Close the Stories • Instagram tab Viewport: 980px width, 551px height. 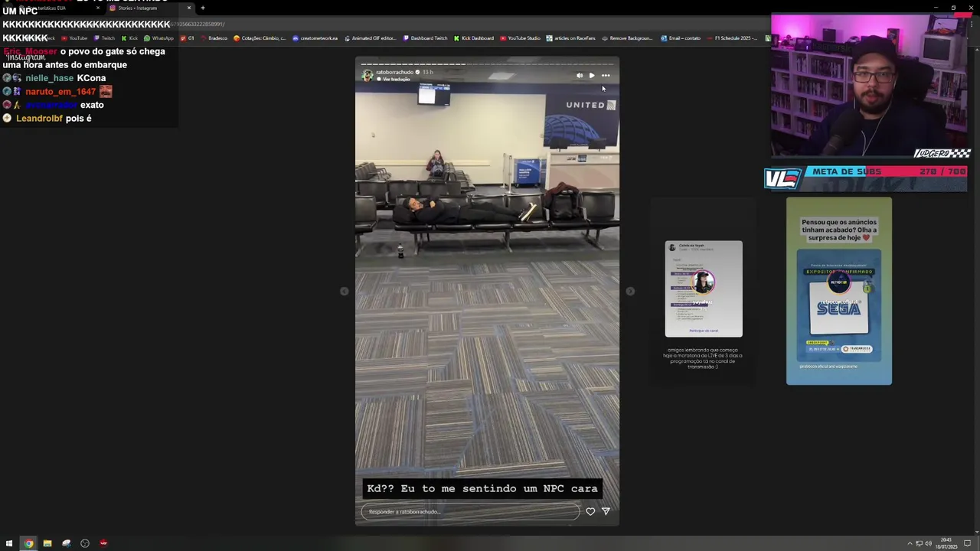tap(189, 8)
